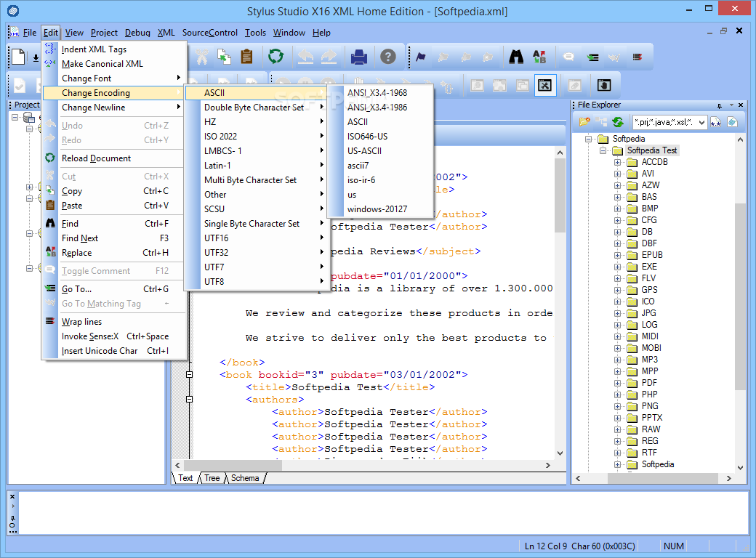Click the highlighted wrench-and-screwdriver window icon
The height and width of the screenshot is (558, 756).
click(544, 86)
